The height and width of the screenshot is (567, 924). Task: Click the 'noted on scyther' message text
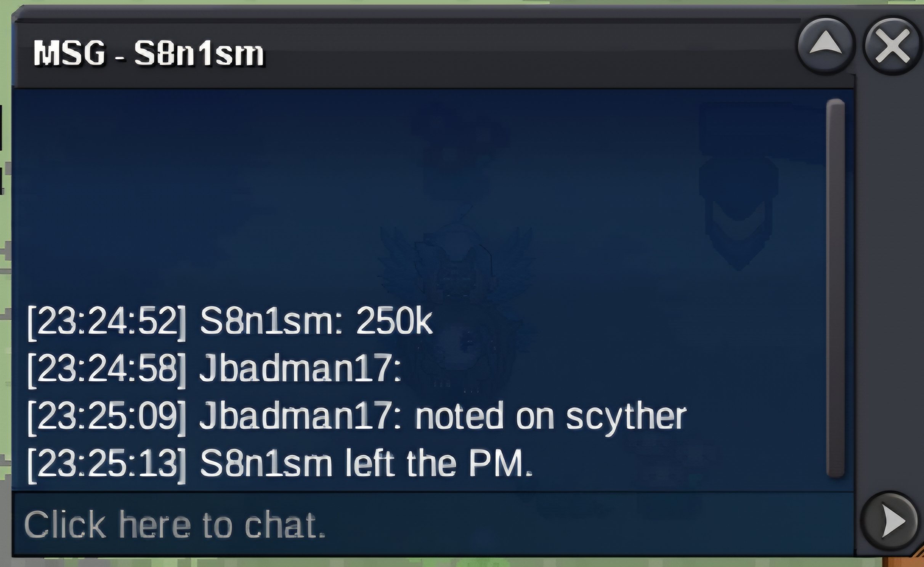click(x=550, y=418)
